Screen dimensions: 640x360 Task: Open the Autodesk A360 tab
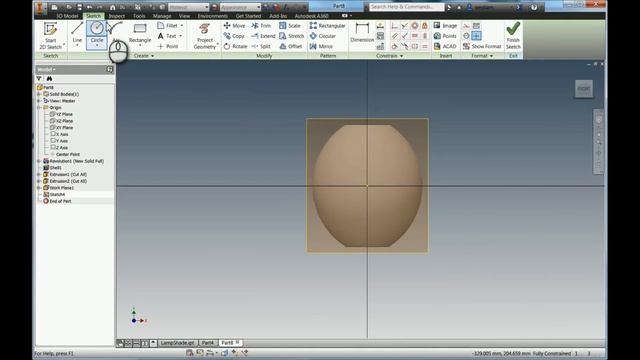tap(312, 16)
